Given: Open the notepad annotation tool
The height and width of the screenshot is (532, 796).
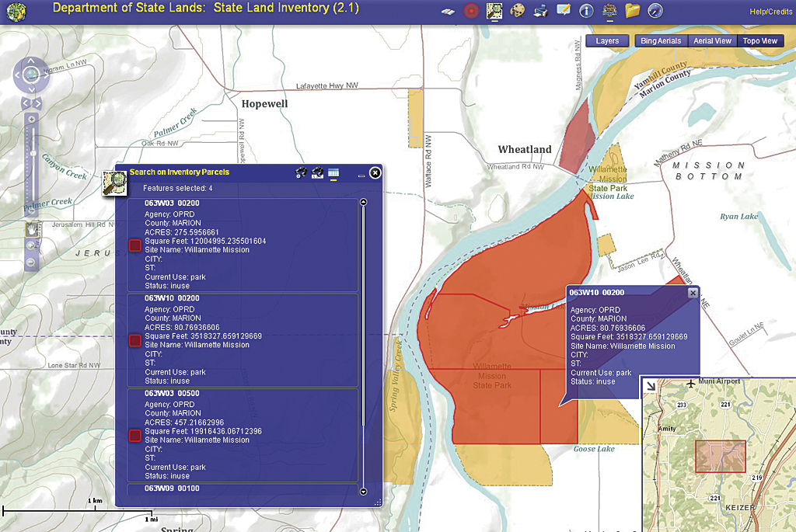Looking at the screenshot, I should coord(564,10).
